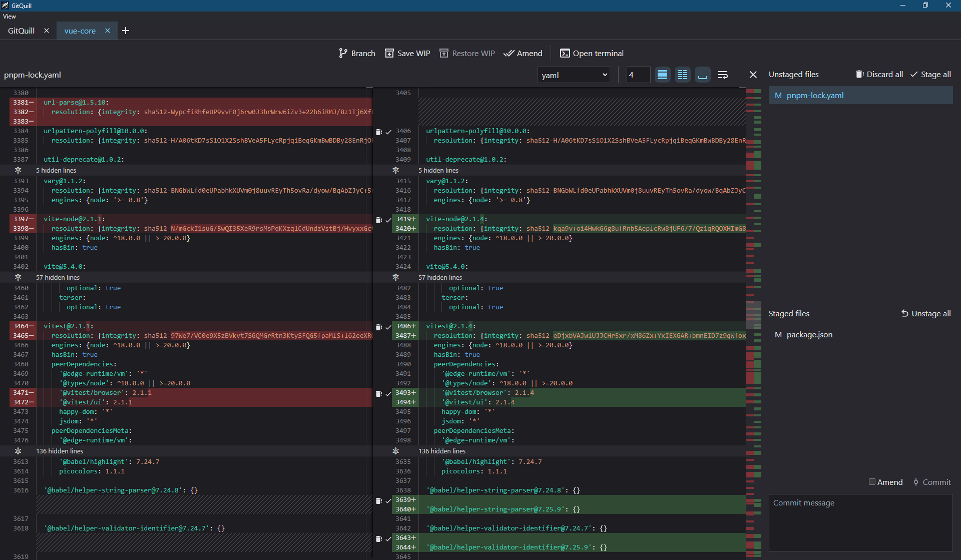Stage the vitest@2.1.4 hunk with checkmark icon
This screenshot has height=560, width=961.
388,327
